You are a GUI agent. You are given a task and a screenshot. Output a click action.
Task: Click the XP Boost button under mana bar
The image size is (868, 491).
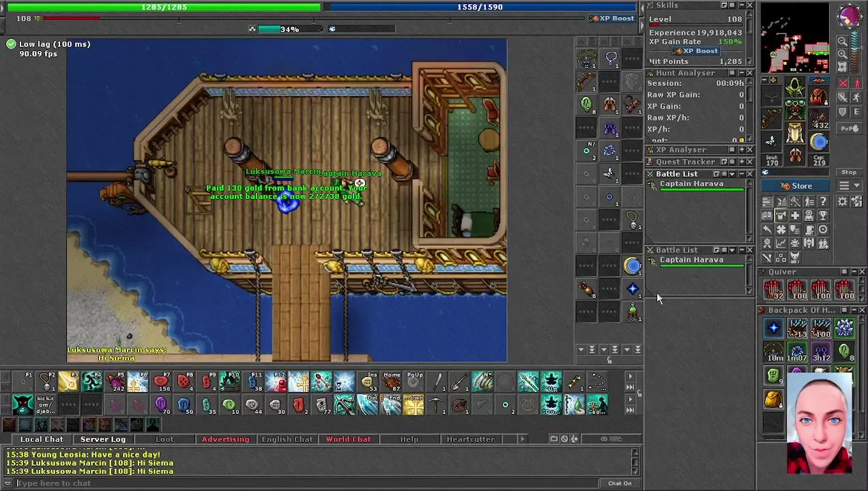pos(612,18)
